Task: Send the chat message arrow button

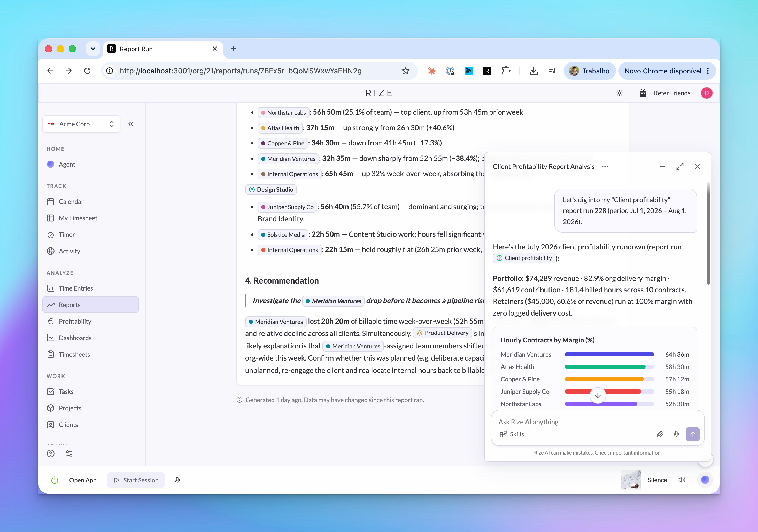Action: [x=693, y=434]
